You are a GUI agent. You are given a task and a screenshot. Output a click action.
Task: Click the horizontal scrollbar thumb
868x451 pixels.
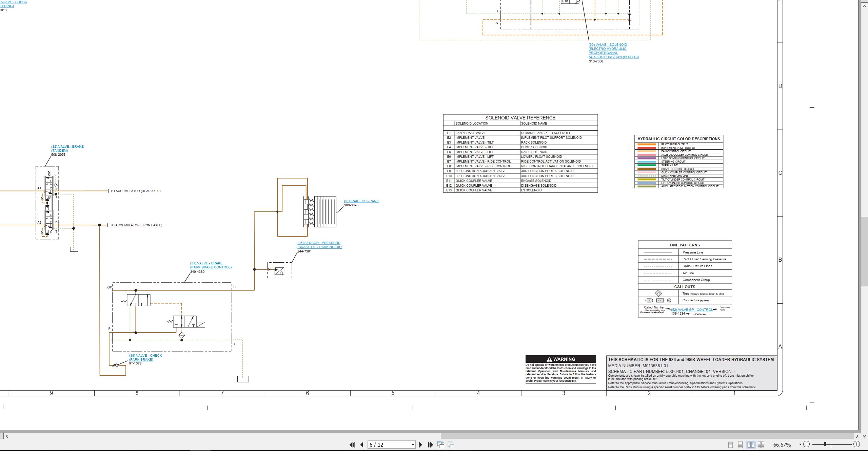[647, 436]
